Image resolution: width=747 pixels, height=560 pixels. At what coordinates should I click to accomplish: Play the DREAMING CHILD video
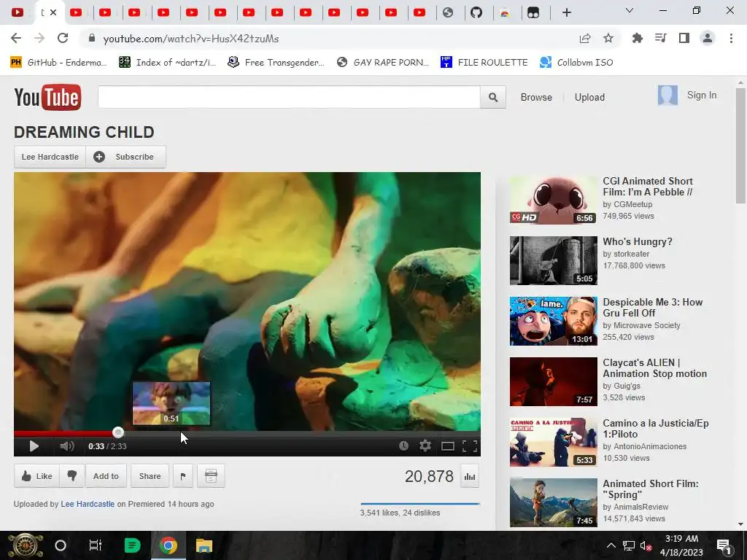pos(34,446)
